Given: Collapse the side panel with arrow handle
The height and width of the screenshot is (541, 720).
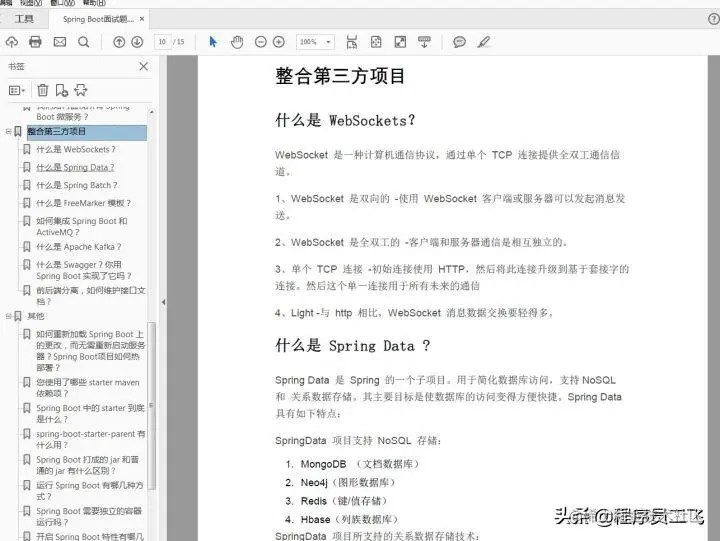Looking at the screenshot, I should (x=163, y=302).
